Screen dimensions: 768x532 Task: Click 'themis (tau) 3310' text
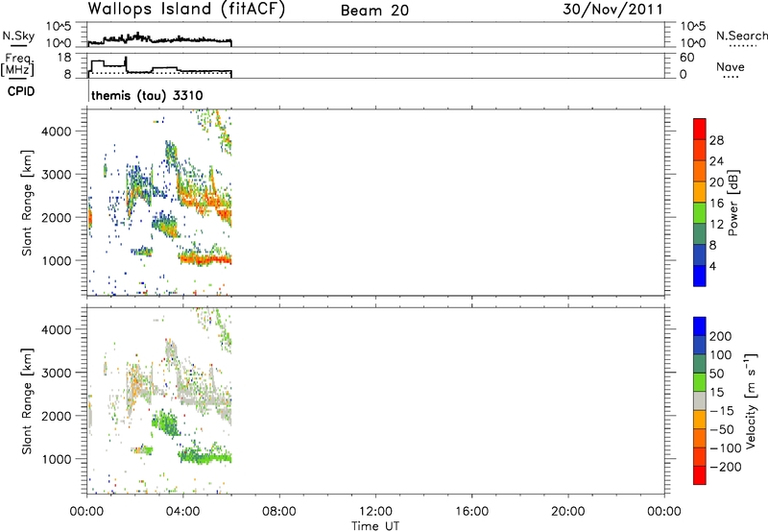coord(147,95)
